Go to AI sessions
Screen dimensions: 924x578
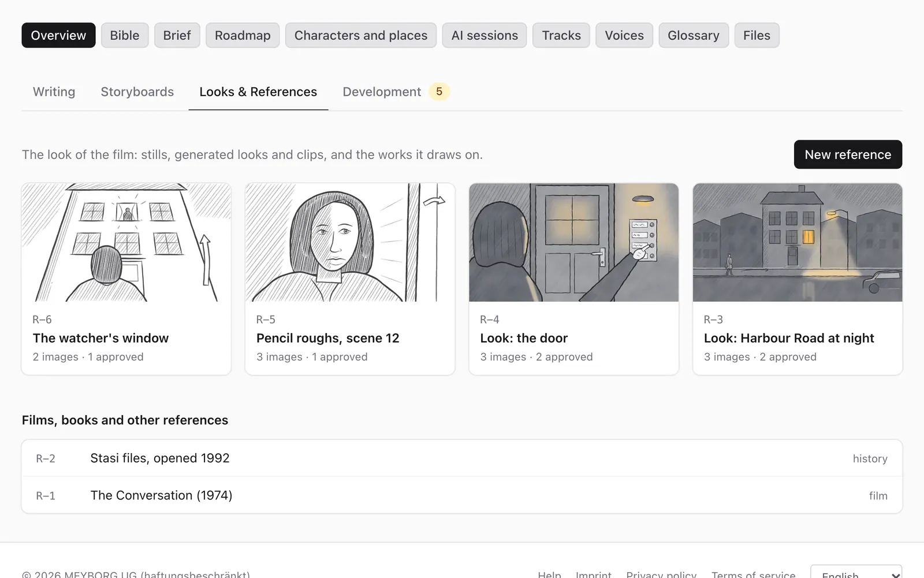coord(485,35)
